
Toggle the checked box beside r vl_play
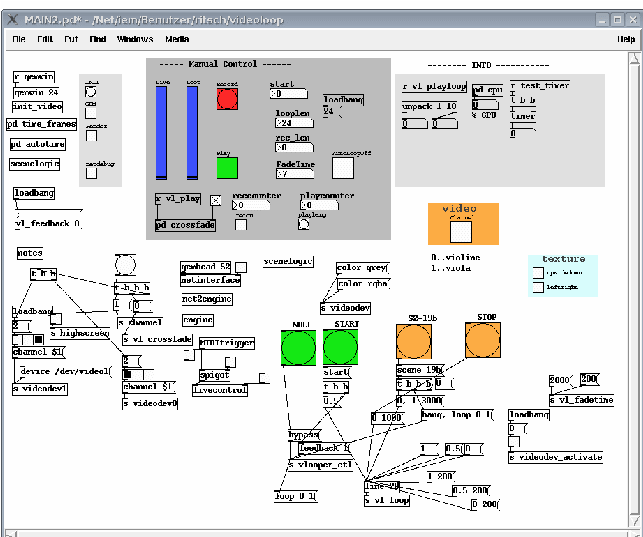(216, 200)
